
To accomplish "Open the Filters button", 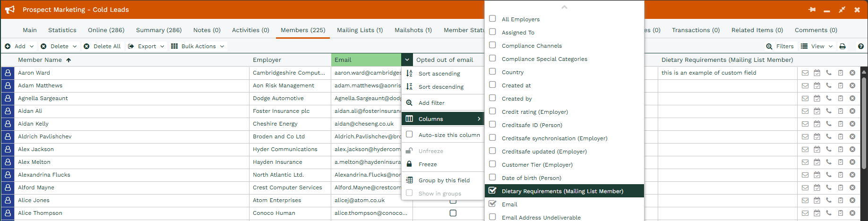I will point(780,46).
